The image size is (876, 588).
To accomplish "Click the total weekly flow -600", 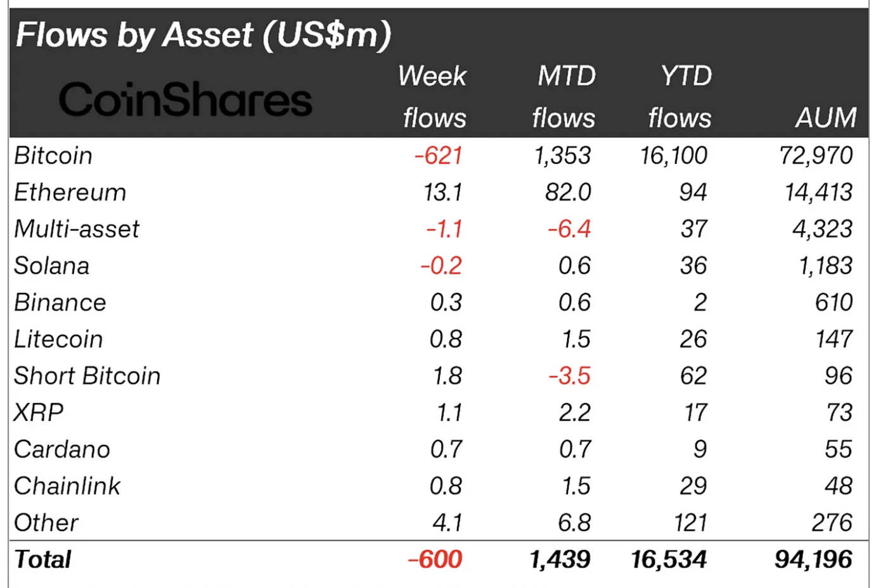I will 435,560.
